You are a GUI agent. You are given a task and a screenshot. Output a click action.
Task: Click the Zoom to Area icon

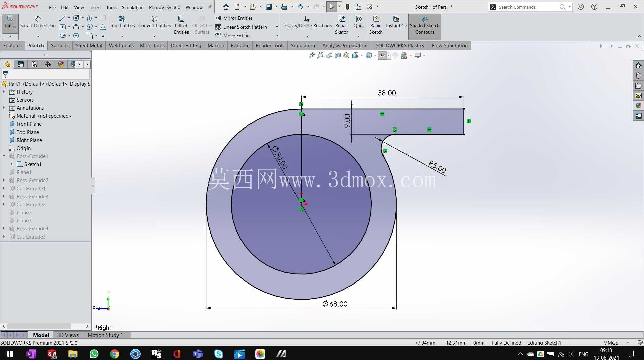pyautogui.click(x=320, y=55)
